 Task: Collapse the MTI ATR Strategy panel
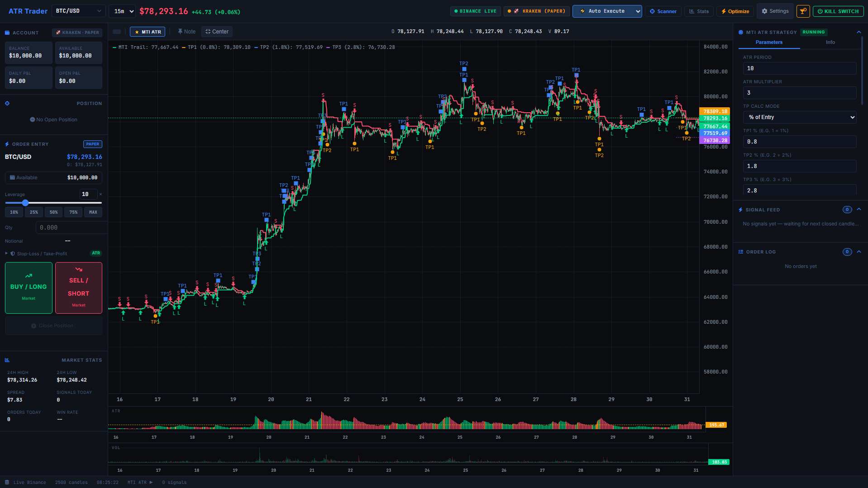click(x=858, y=32)
